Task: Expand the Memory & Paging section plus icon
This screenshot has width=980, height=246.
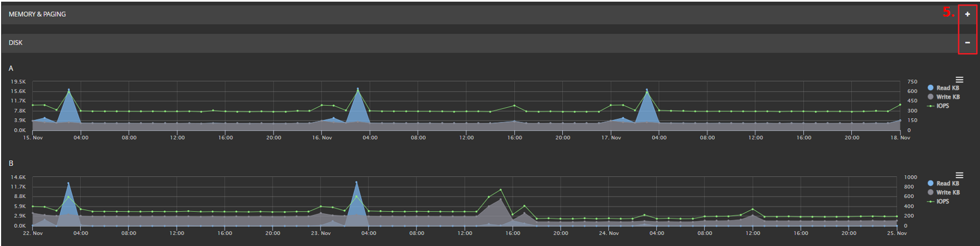Action: pyautogui.click(x=967, y=14)
